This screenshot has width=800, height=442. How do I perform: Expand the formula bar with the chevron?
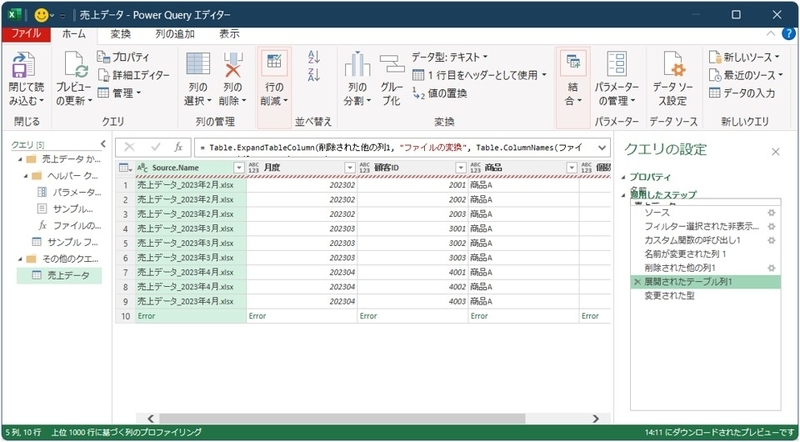pyautogui.click(x=602, y=148)
